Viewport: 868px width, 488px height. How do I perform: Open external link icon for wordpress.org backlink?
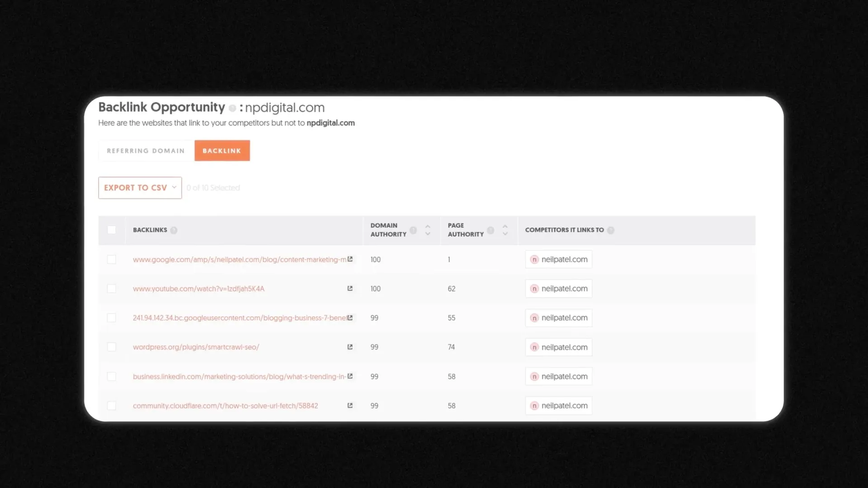350,347
